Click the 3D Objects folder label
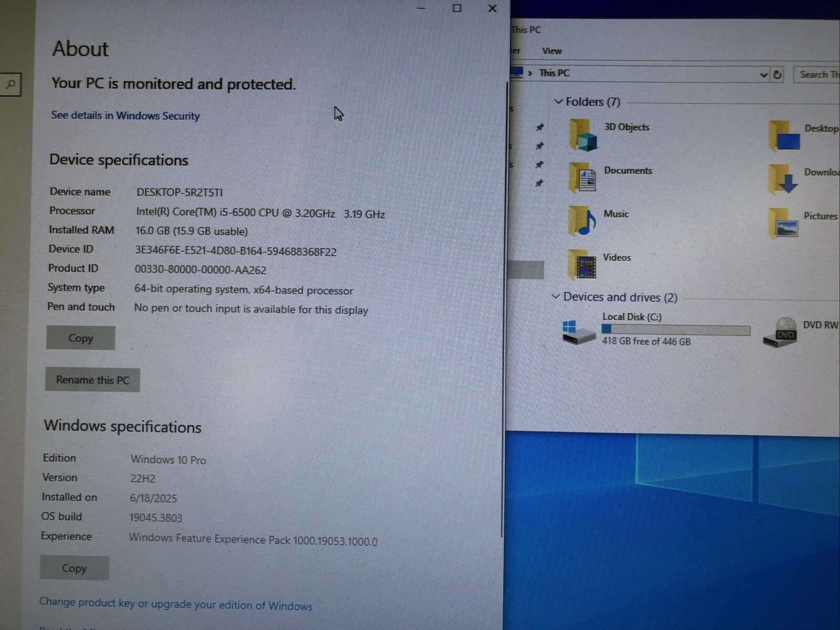Image resolution: width=840 pixels, height=630 pixels. [x=627, y=127]
